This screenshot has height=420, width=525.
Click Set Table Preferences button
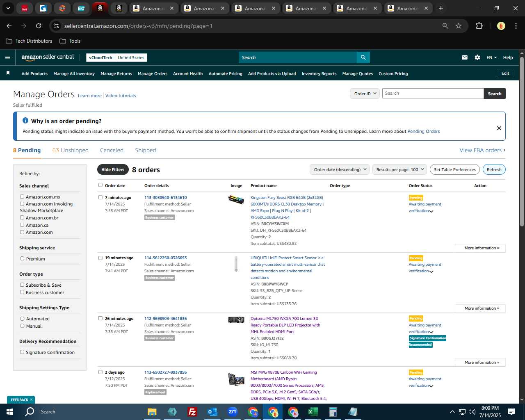[455, 169]
